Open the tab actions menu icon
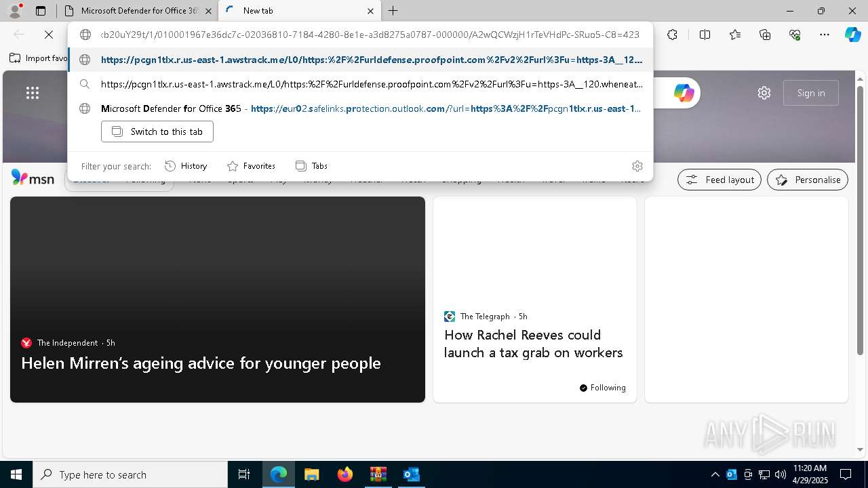 click(41, 11)
